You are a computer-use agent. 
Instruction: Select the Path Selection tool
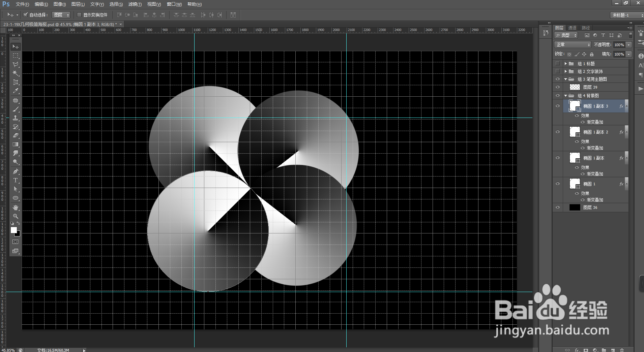[x=16, y=189]
